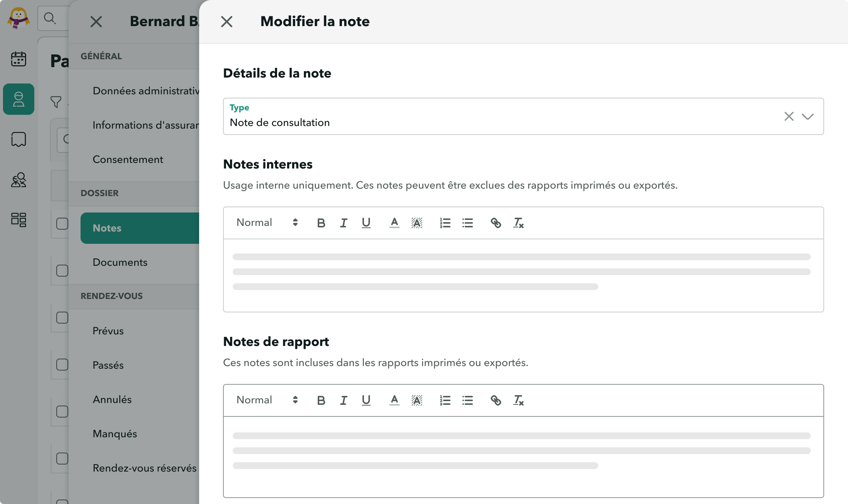848x504 pixels.
Task: Open the calendar view in the sidebar
Action: (x=18, y=59)
